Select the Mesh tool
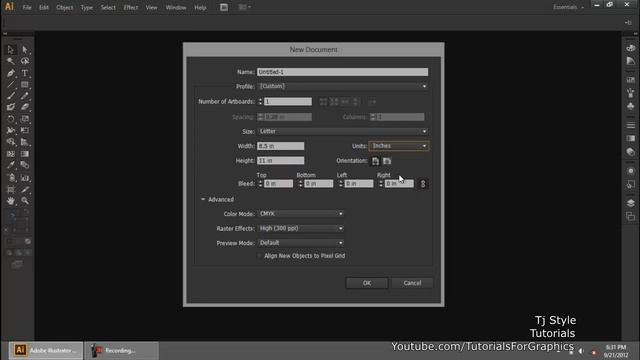The height and width of the screenshot is (360, 640). tap(11, 154)
